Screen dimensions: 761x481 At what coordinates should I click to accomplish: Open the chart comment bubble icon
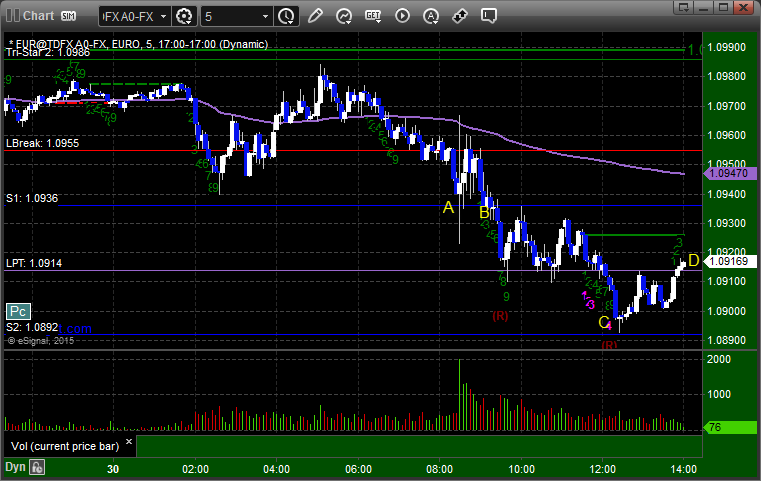point(489,16)
